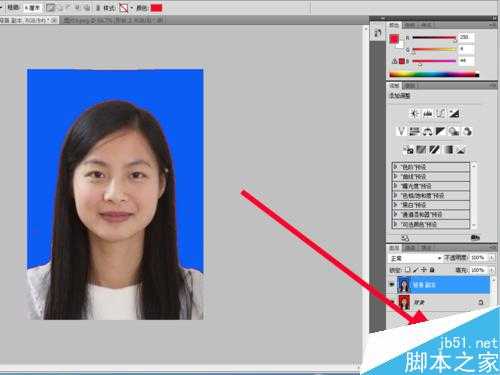Expand the Hue/Saturation presets row
Screen dimensions: 500x375
click(395, 195)
